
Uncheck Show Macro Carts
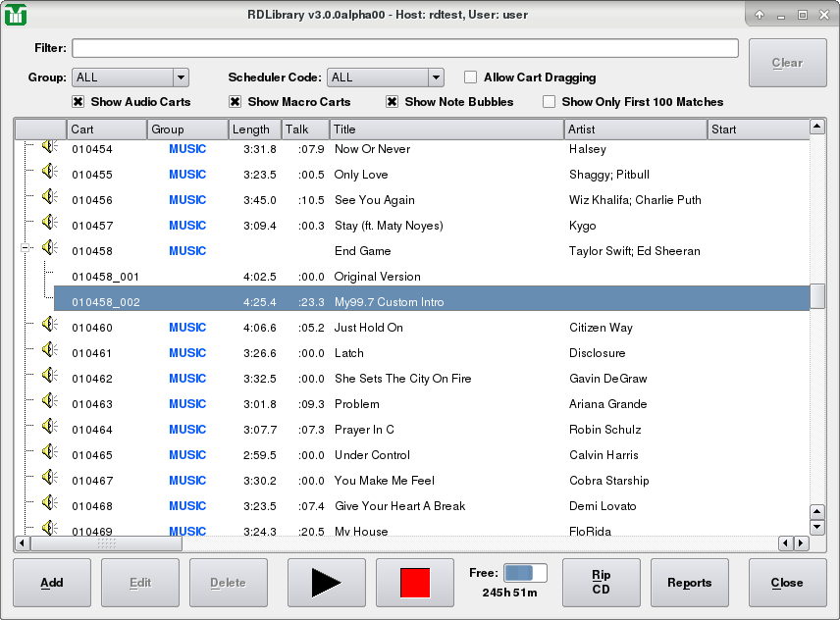(236, 102)
